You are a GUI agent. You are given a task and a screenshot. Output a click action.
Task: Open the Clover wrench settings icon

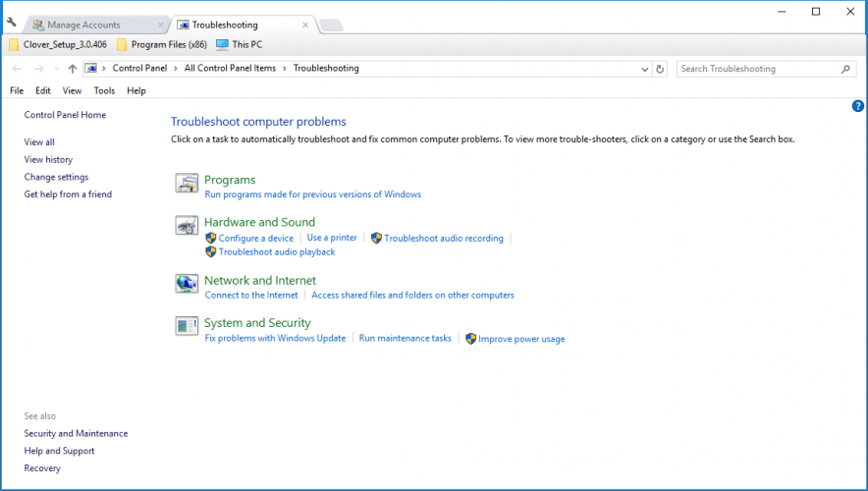pyautogui.click(x=12, y=23)
